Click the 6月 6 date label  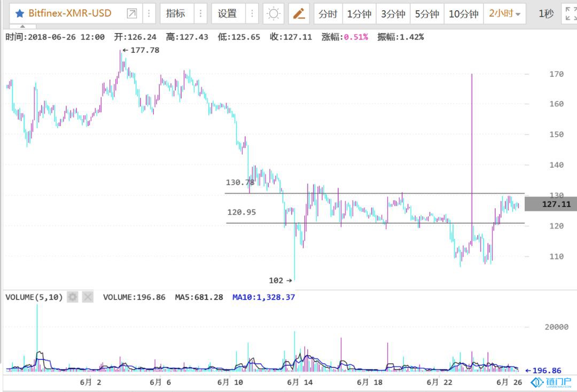pyautogui.click(x=160, y=382)
